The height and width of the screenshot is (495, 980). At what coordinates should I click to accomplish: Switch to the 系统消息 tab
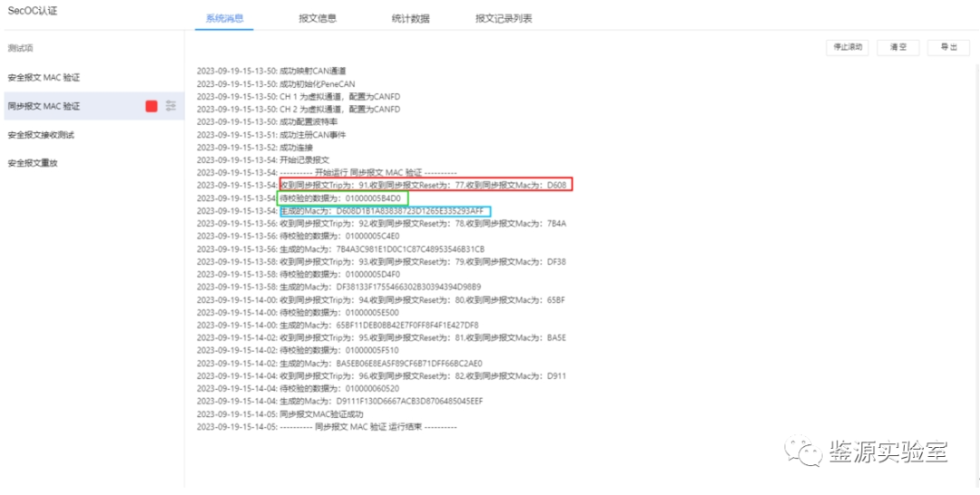pos(224,18)
